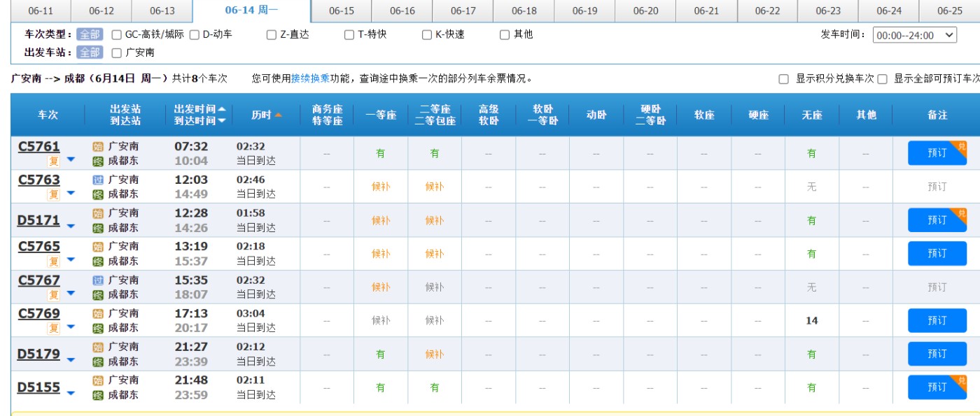Image resolution: width=980 pixels, height=416 pixels.
Task: Click the 过 pass-through icon for C5763
Action: click(x=98, y=180)
